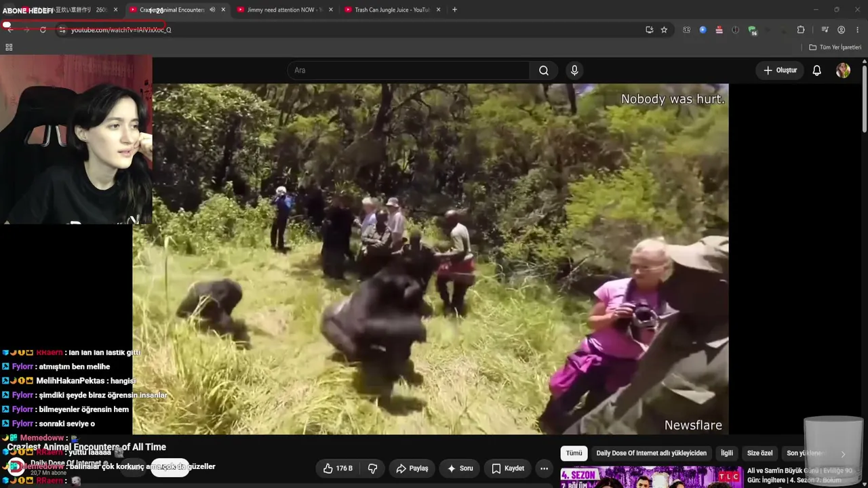Focus the Ara search field
Image resolution: width=868 pixels, height=488 pixels.
[x=409, y=70]
